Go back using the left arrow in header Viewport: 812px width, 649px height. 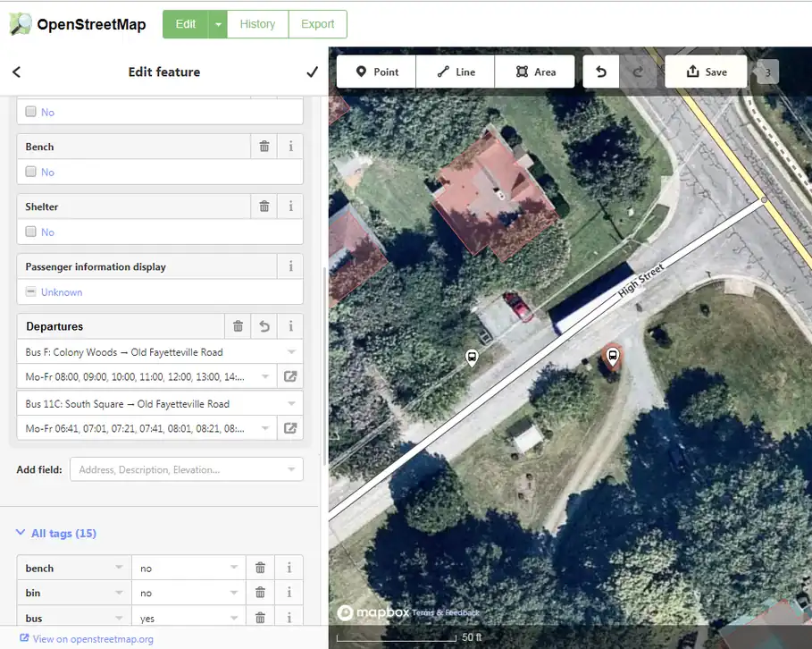(x=16, y=72)
